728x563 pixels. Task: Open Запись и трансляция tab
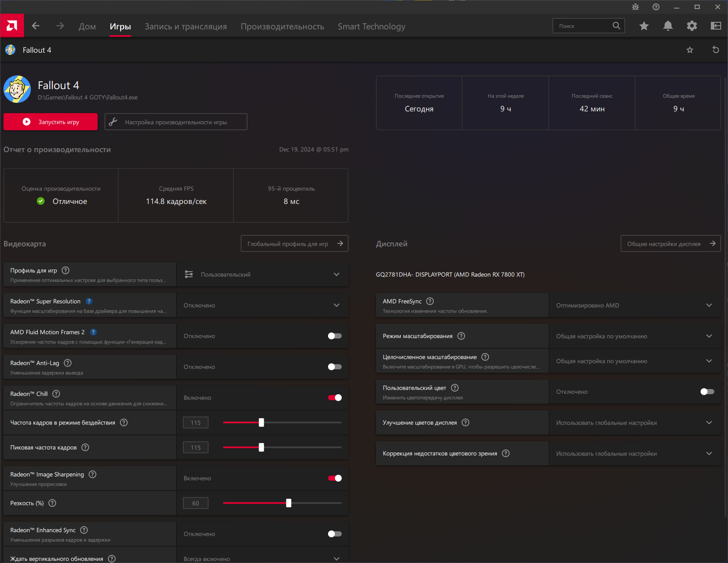186,27
